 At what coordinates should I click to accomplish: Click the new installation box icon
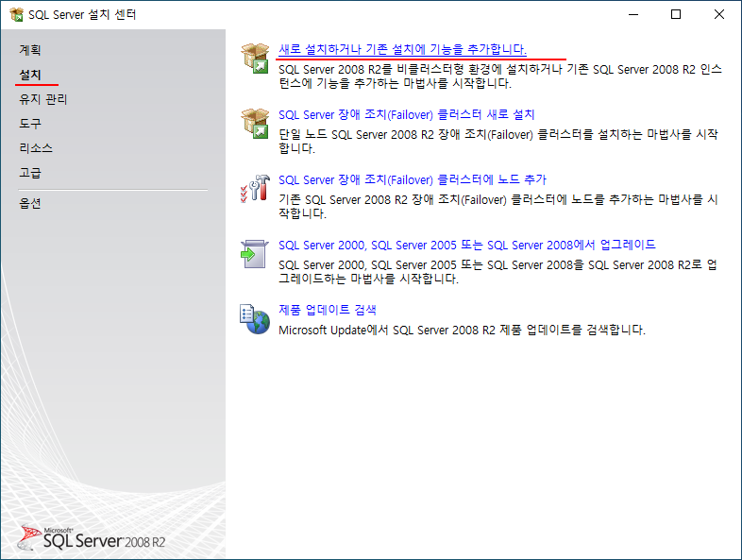255,58
